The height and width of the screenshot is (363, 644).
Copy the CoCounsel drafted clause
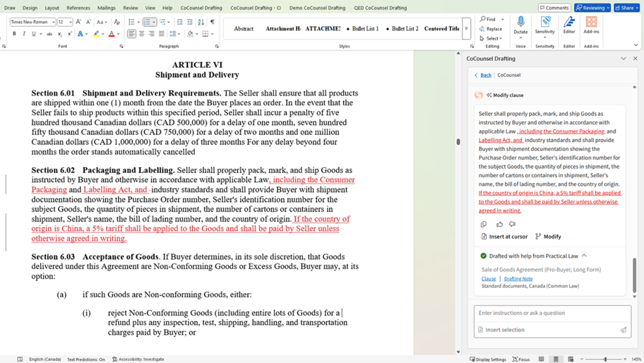click(484, 224)
